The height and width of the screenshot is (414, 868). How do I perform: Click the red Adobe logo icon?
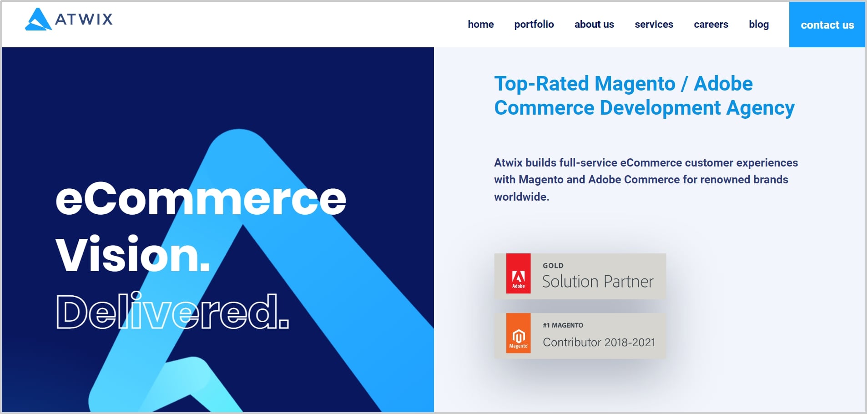pyautogui.click(x=518, y=274)
